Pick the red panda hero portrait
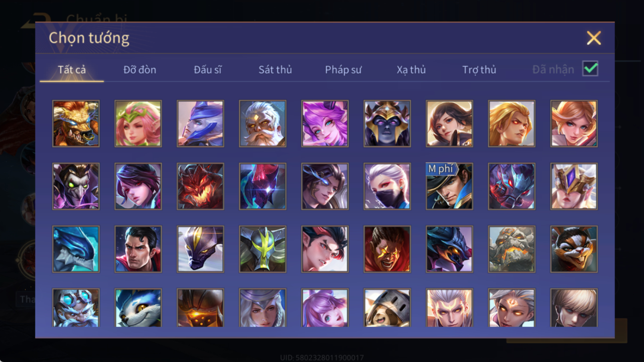Image resolution: width=644 pixels, height=362 pixels. (x=574, y=249)
